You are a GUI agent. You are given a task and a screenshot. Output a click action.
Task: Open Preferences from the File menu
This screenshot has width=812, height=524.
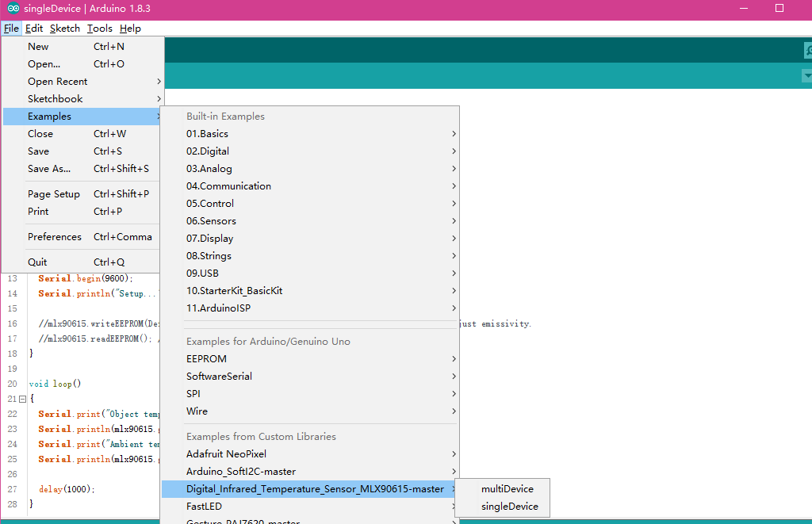82,236
